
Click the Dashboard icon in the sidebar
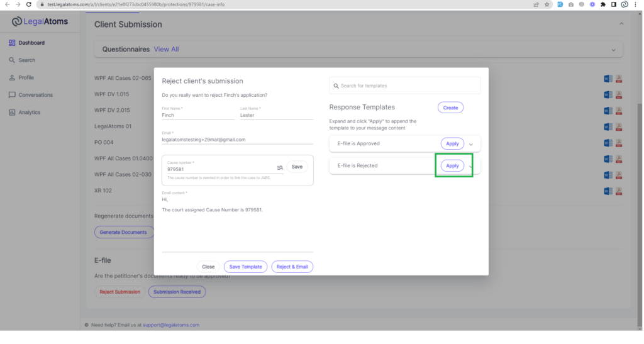[x=12, y=43]
